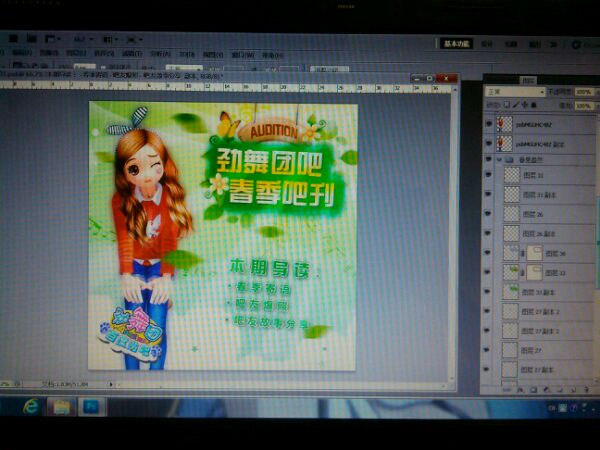Viewport: 600px width, 450px height.
Task: Add a layer mask button
Action: (x=533, y=390)
